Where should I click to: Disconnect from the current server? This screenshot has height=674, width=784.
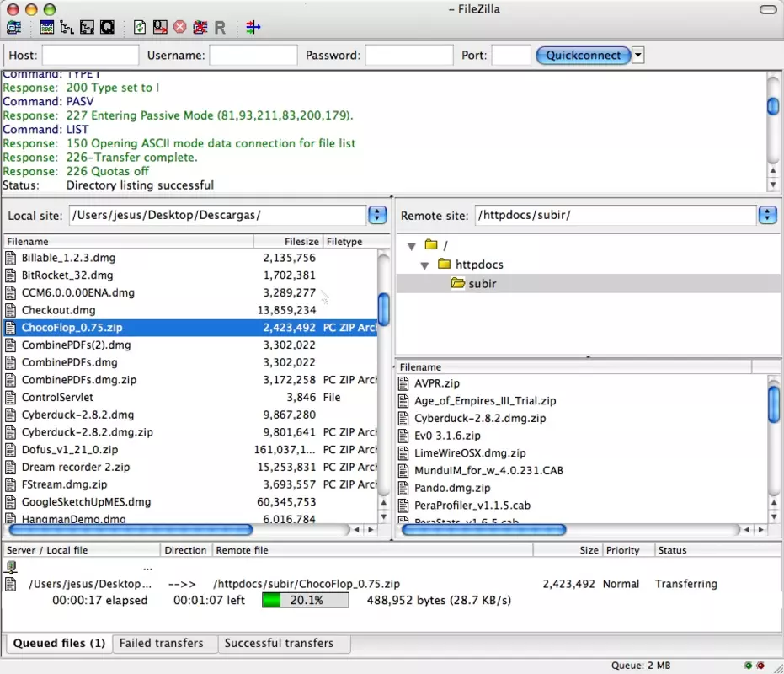pos(200,27)
